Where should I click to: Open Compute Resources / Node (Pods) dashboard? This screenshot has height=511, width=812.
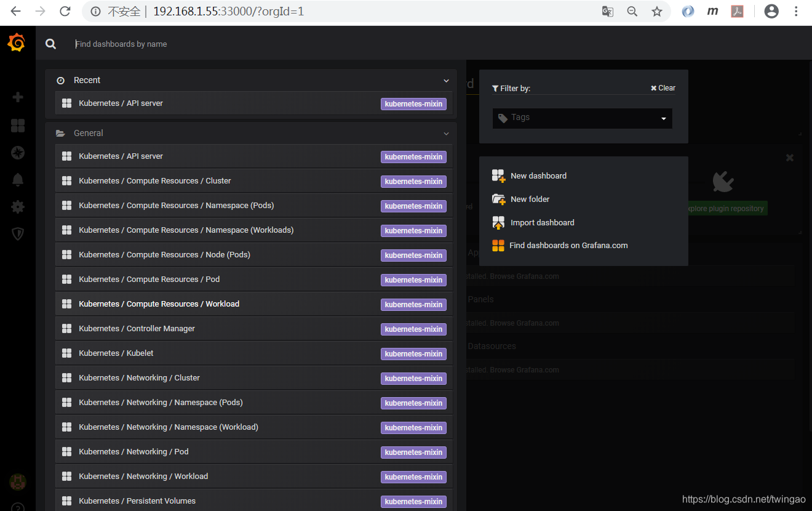tap(253, 255)
